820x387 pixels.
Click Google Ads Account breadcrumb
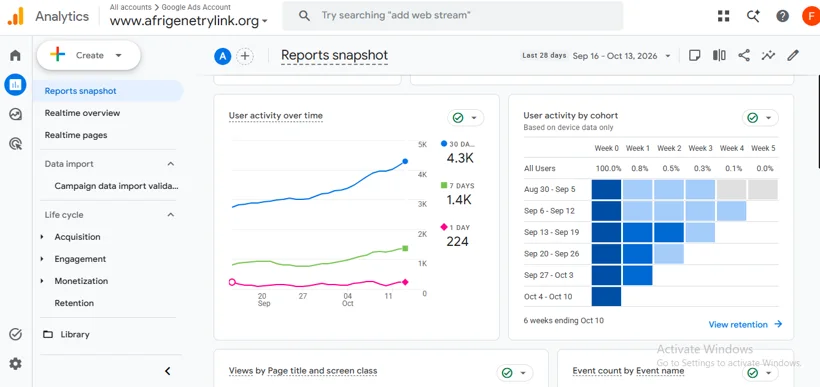coord(196,7)
